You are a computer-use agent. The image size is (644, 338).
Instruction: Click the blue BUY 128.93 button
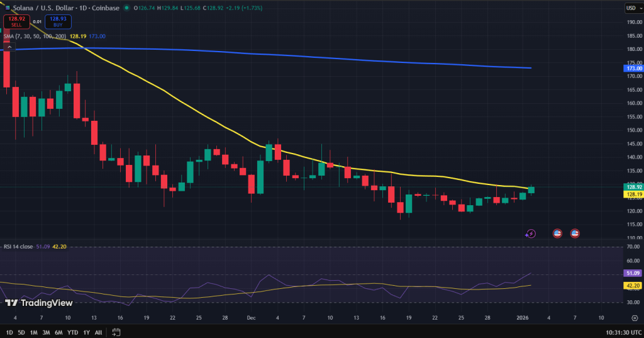click(58, 22)
